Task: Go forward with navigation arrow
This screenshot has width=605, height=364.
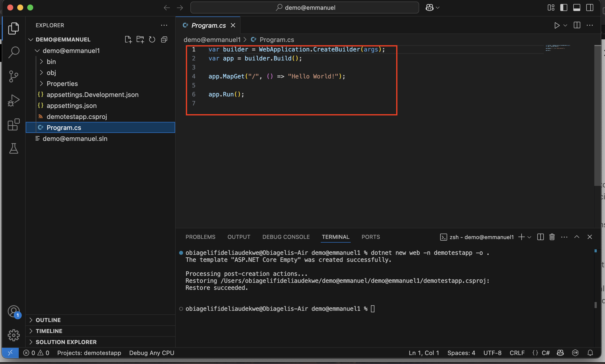Action: click(x=180, y=8)
